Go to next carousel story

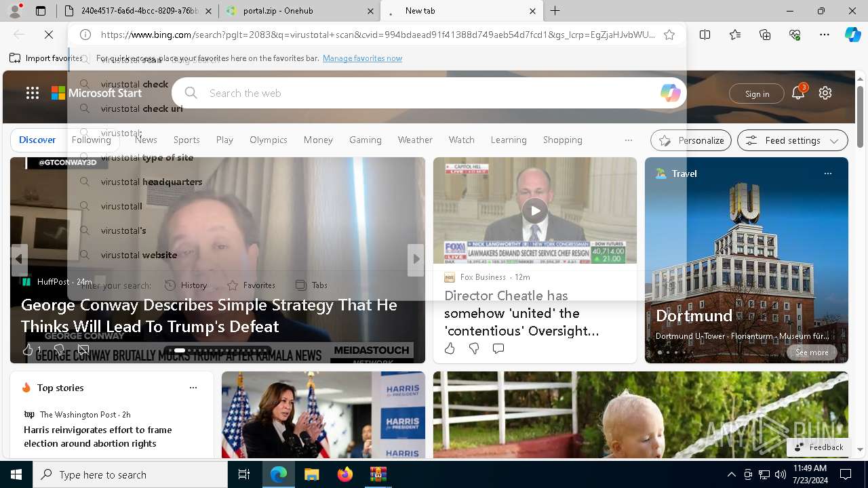pyautogui.click(x=416, y=259)
